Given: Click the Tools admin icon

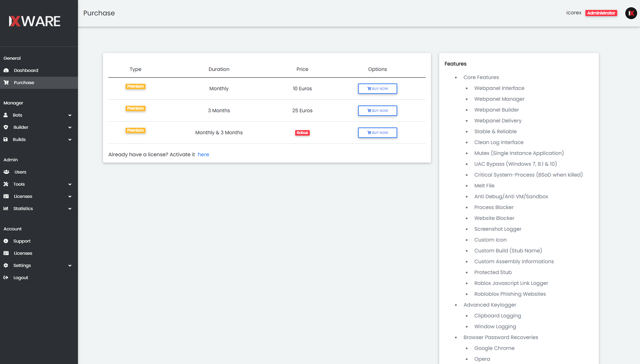Looking at the screenshot, I should point(6,184).
